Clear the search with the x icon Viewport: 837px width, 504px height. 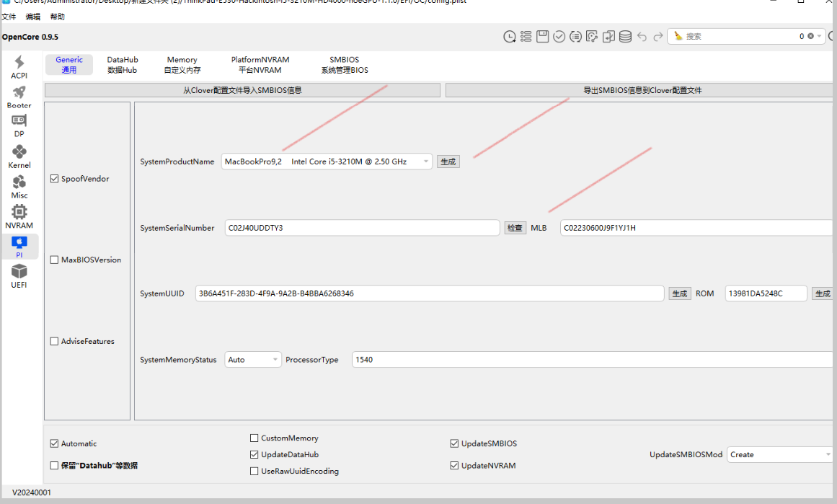click(811, 36)
